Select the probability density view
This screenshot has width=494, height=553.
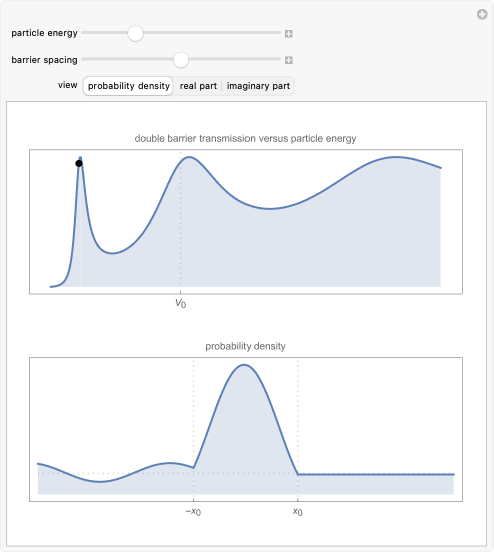point(128,86)
